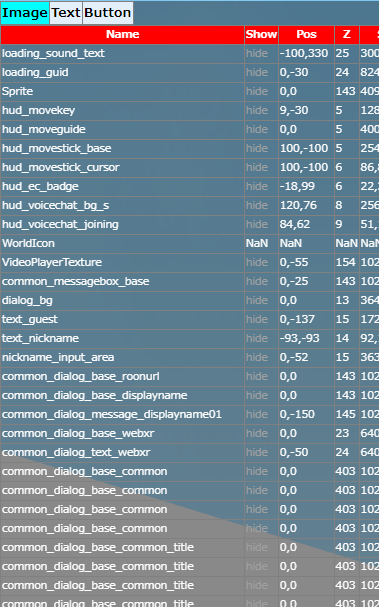Select the WorldIcon name cell
The image size is (379, 607).
pos(122,243)
